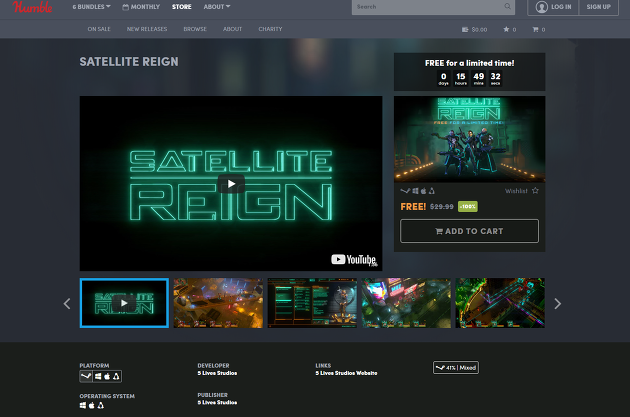Open the Charity page
Screen dimensions: 630x417
[x=270, y=29]
